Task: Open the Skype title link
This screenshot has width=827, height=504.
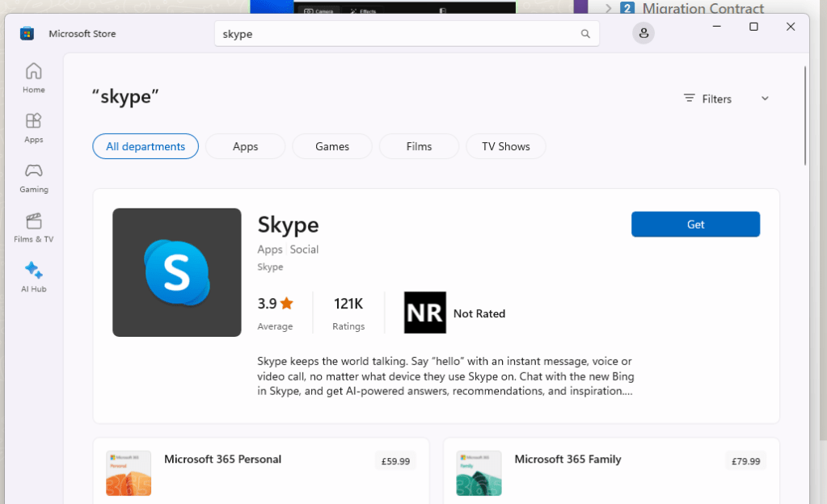Action: coord(288,225)
